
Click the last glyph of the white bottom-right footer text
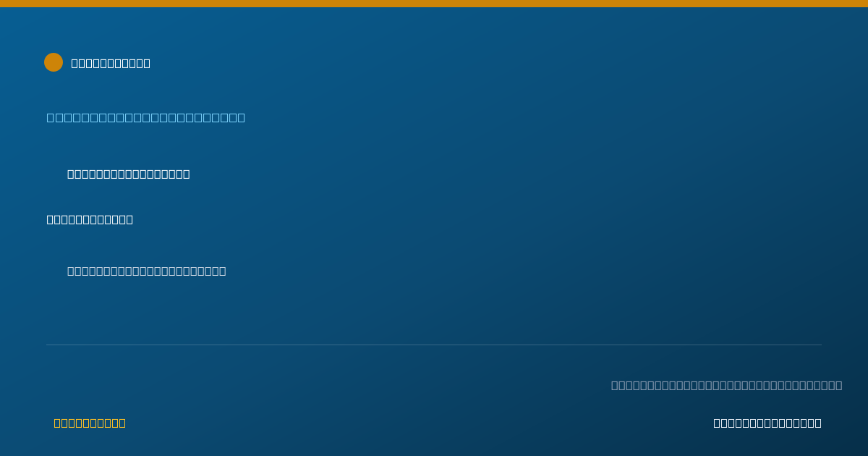click(x=818, y=423)
